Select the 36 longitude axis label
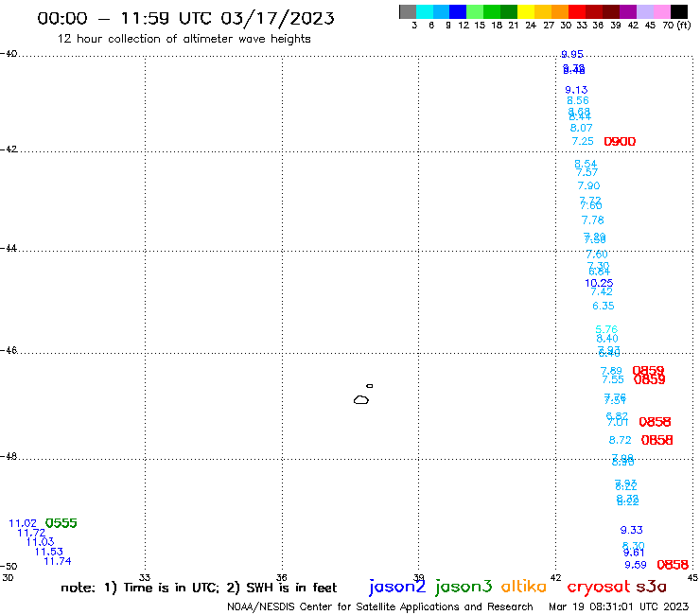Image resolution: width=700 pixels, height=615 pixels. (282, 577)
